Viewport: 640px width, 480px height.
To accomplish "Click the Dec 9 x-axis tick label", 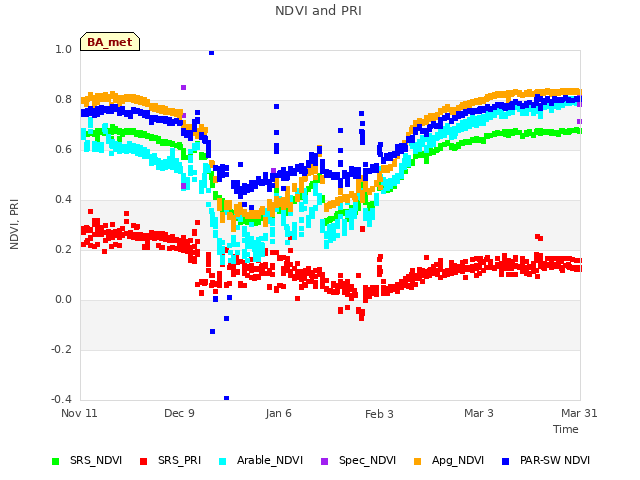I will point(179,413).
